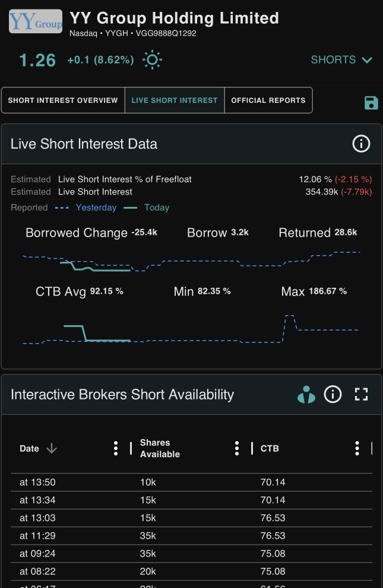Sort by Shares Available column header
The image size is (383, 588).
pyautogui.click(x=160, y=448)
